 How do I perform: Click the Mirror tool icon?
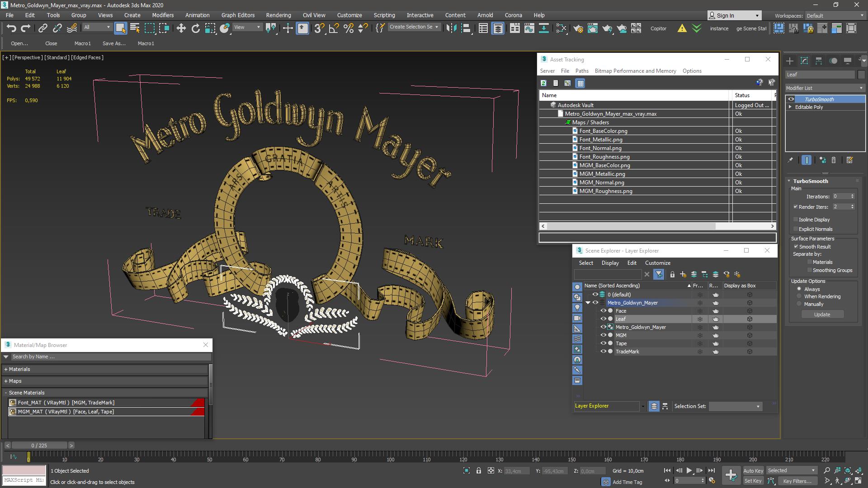pyautogui.click(x=451, y=28)
